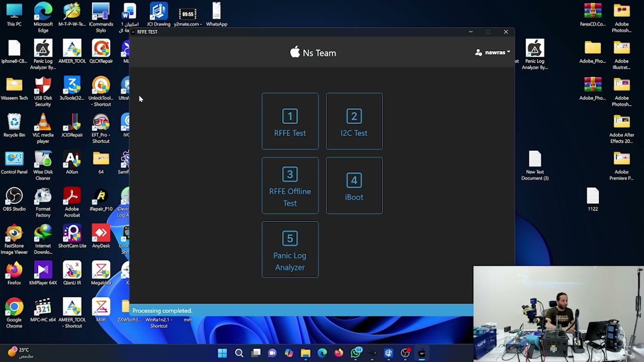Open the RFFE Test tile
Viewport: 644px width, 362px height.
290,121
